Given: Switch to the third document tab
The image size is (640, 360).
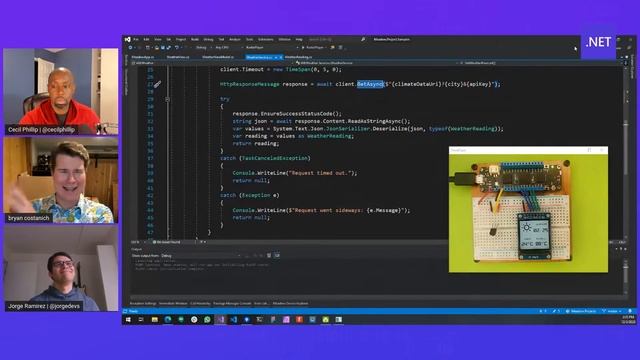Looking at the screenshot, I should 218,57.
